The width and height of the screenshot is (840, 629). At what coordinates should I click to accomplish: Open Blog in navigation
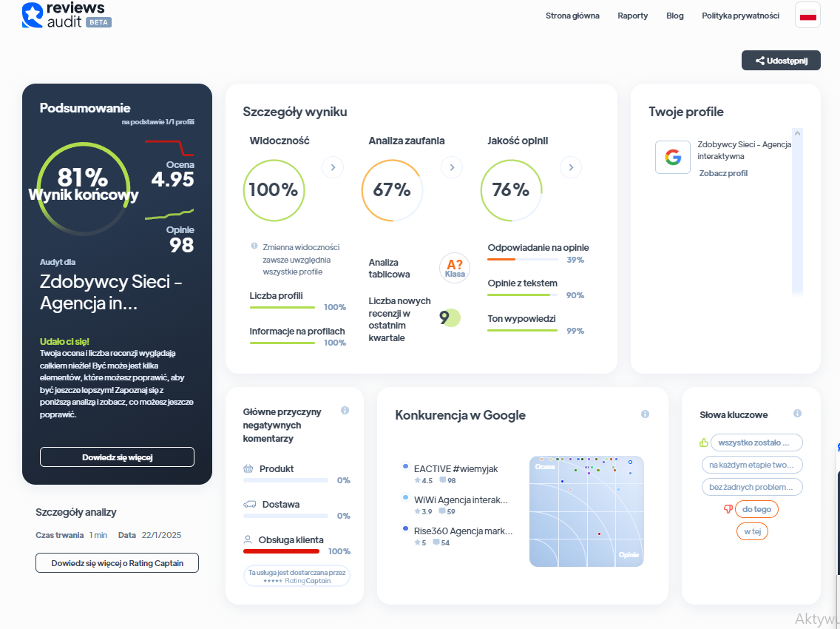(674, 16)
